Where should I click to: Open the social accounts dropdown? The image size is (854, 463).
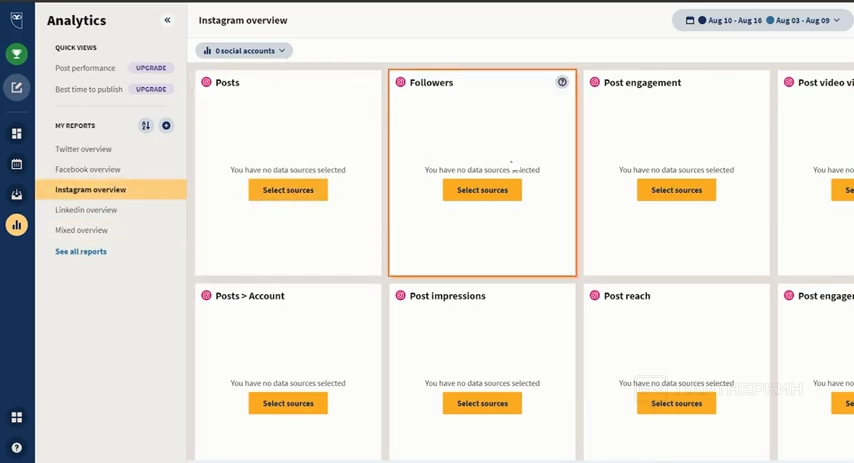point(244,51)
